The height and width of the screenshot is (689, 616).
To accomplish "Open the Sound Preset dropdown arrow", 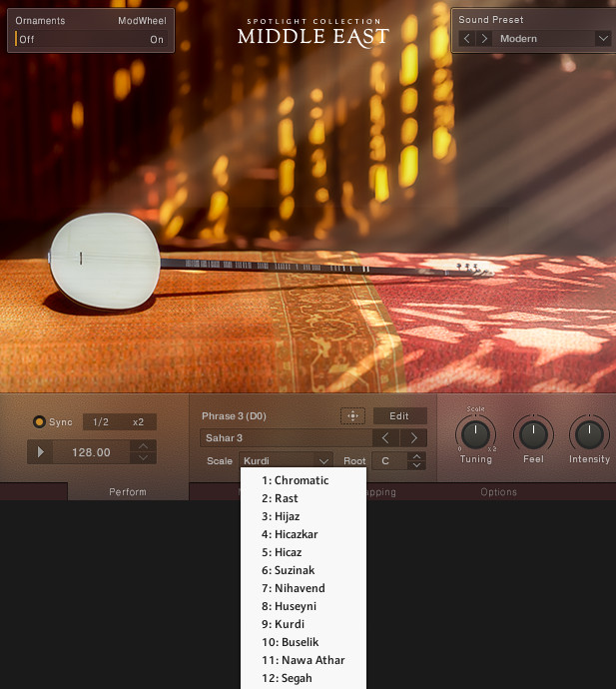I will tap(603, 39).
